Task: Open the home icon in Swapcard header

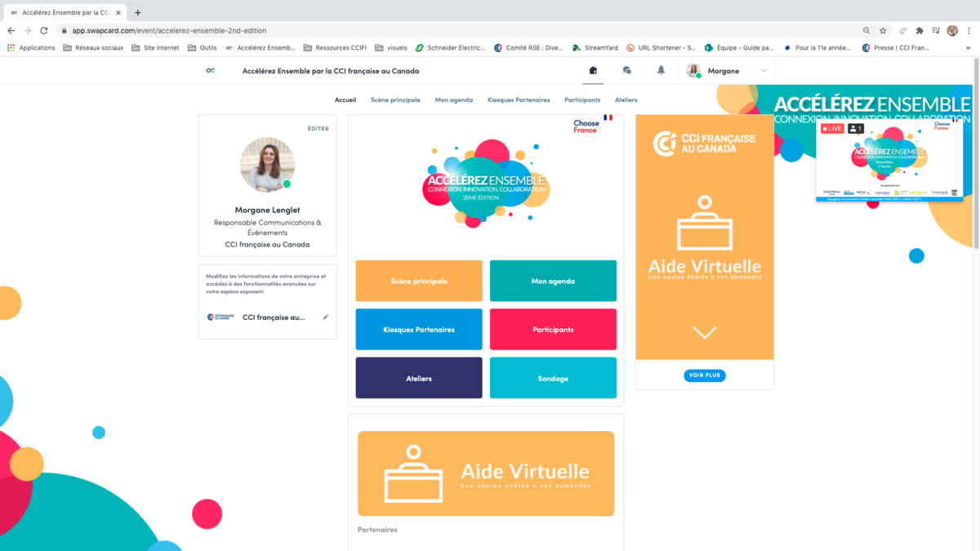Action: 593,71
